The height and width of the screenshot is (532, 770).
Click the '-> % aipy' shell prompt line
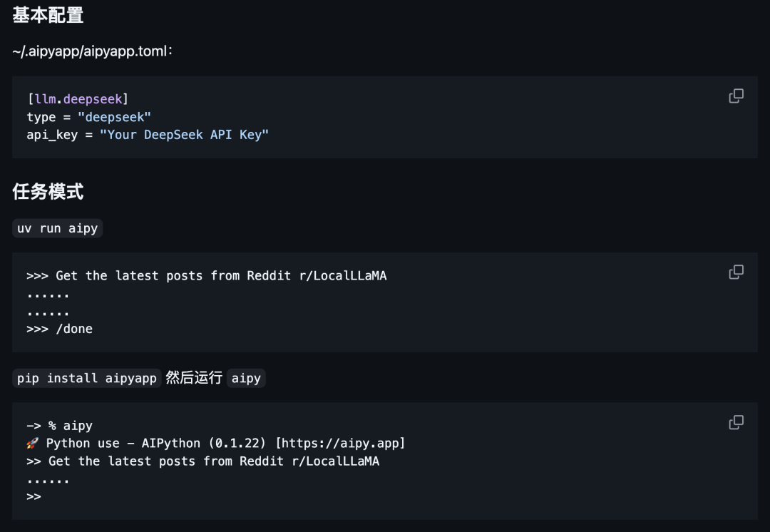(x=59, y=426)
